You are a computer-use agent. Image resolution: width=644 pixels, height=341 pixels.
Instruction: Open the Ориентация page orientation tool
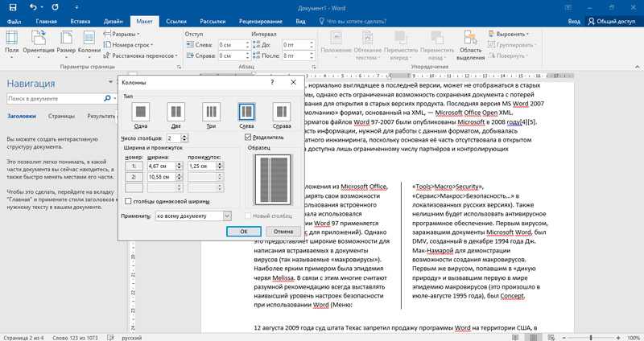[39, 44]
